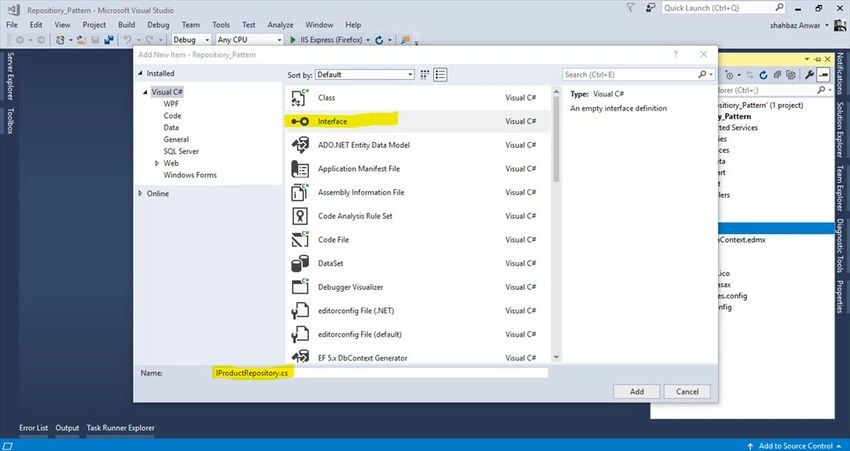
Task: Click Add to Source Control
Action: (795, 446)
